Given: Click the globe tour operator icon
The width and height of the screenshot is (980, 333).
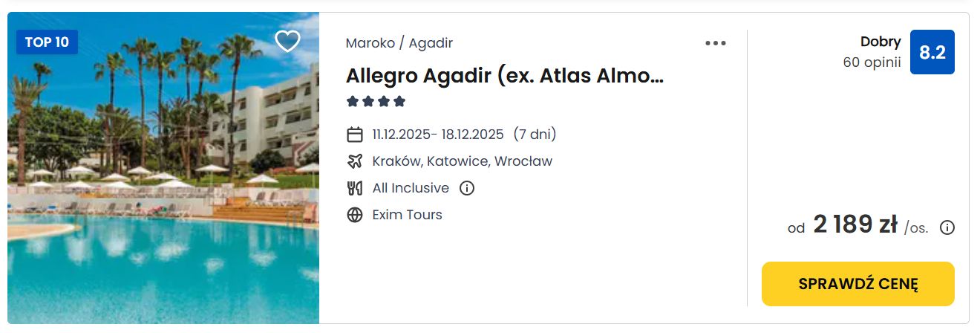Looking at the screenshot, I should 355,215.
